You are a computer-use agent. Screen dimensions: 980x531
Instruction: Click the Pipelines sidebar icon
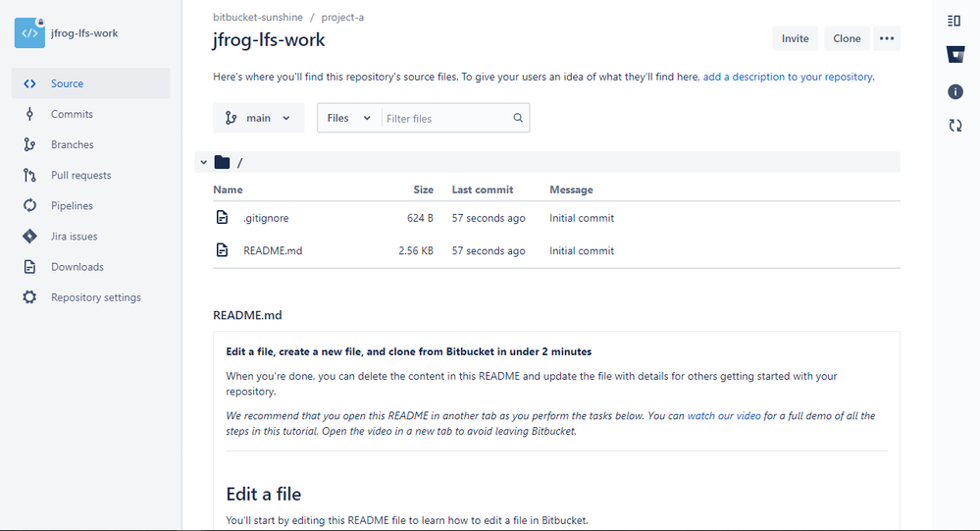point(29,205)
